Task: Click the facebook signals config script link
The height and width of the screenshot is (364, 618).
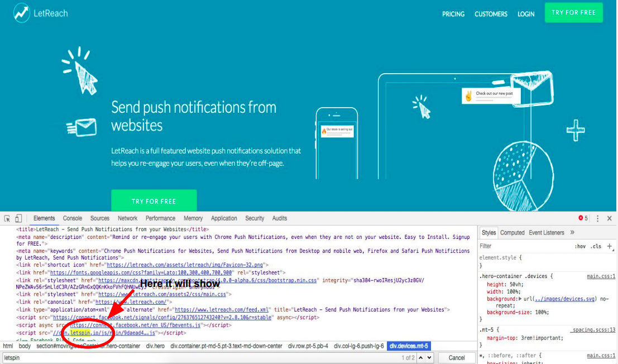Action: 162,317
